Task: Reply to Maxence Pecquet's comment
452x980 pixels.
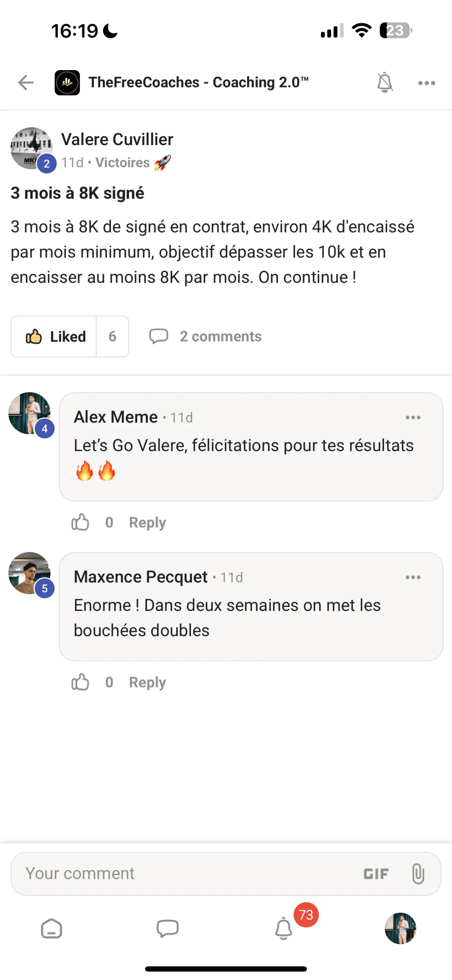Action: coord(148,682)
